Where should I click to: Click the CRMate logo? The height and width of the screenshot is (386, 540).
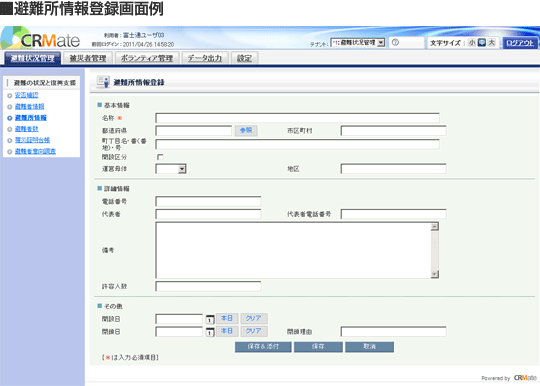click(x=41, y=39)
